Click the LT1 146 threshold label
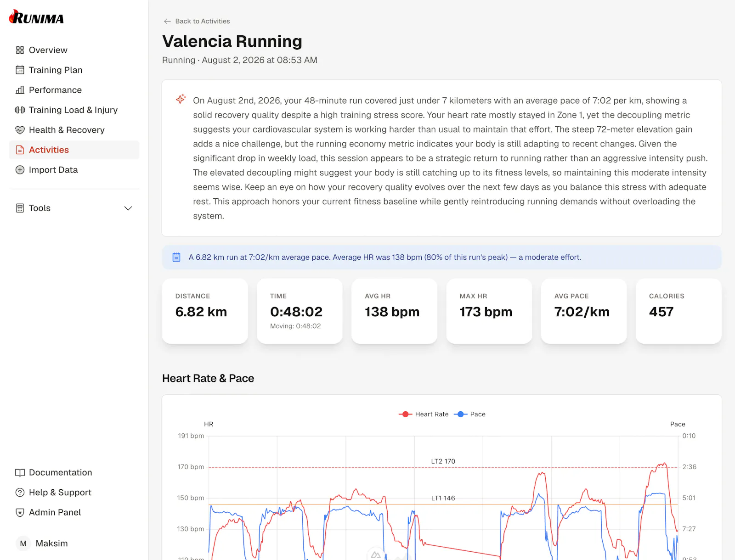Screen dimensions: 735x560 point(443,498)
